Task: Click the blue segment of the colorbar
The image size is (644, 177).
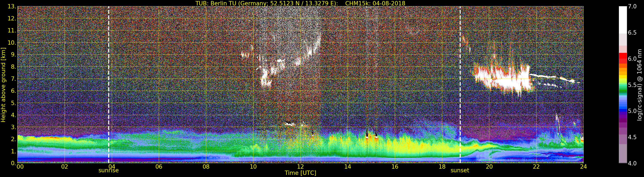Action: coord(623,110)
